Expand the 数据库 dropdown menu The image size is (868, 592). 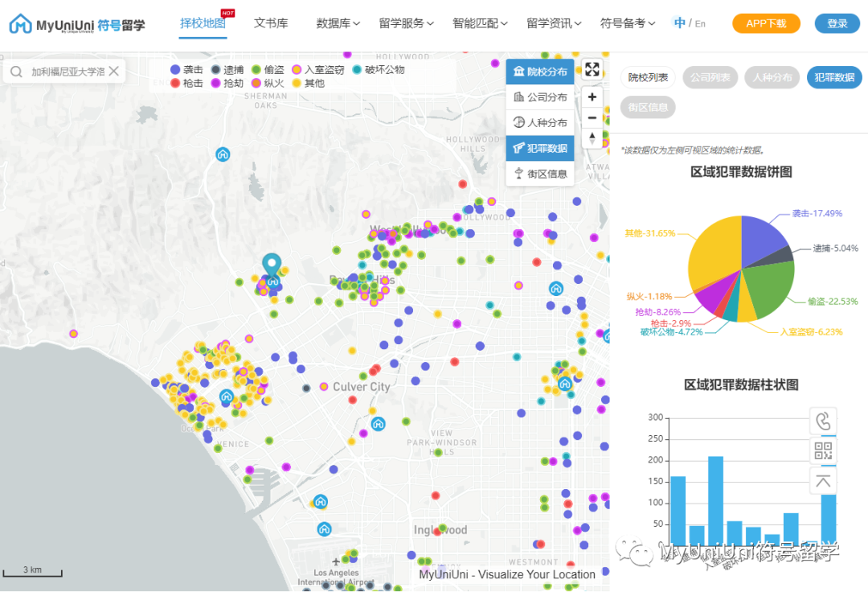(x=338, y=23)
